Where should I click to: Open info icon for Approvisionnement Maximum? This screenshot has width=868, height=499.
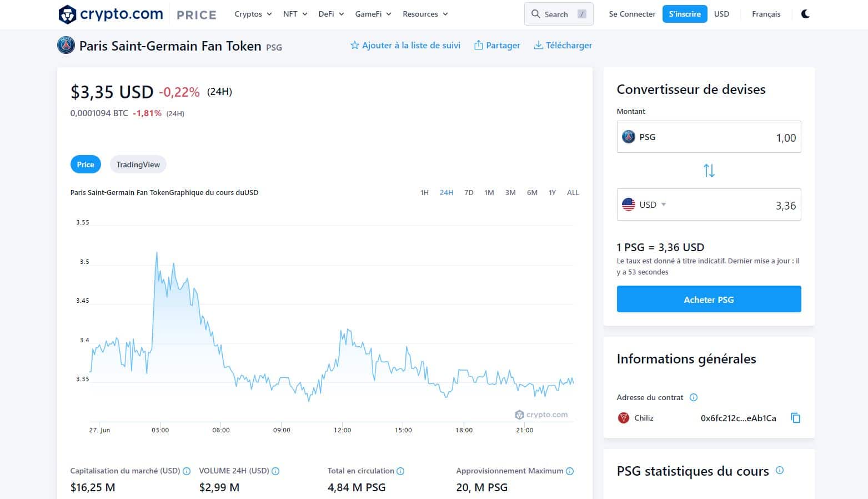tap(570, 471)
